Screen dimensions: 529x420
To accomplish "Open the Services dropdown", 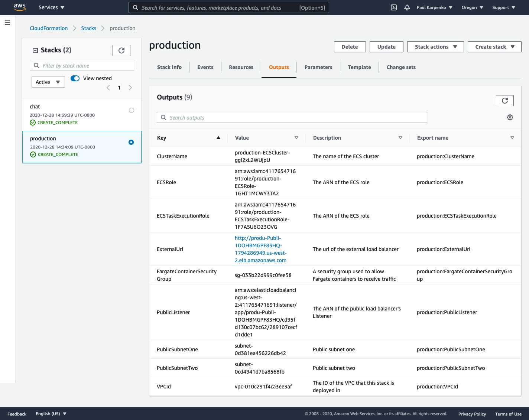I will [52, 7].
